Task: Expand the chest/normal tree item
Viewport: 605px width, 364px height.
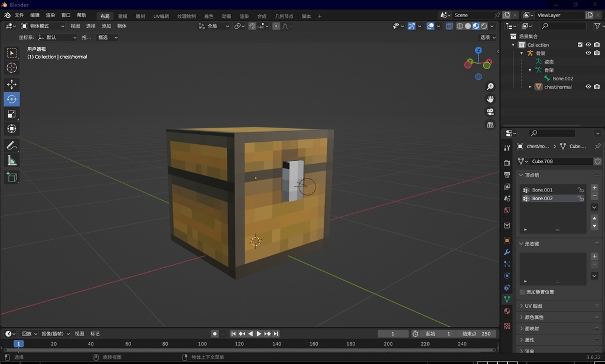Action: (530, 87)
